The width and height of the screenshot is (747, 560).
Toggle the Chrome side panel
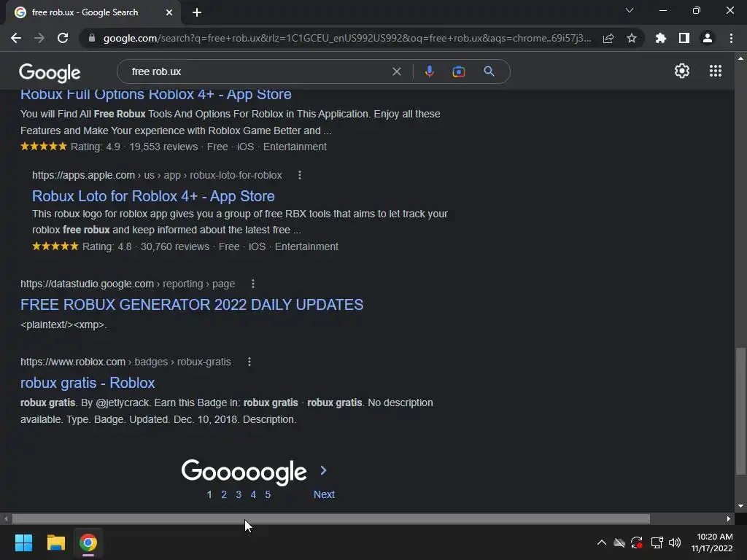pyautogui.click(x=684, y=38)
